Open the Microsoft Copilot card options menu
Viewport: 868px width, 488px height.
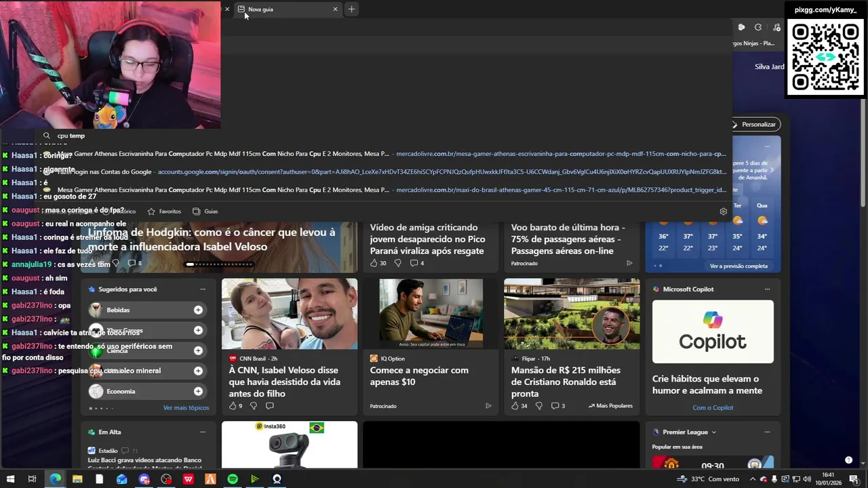tap(767, 289)
